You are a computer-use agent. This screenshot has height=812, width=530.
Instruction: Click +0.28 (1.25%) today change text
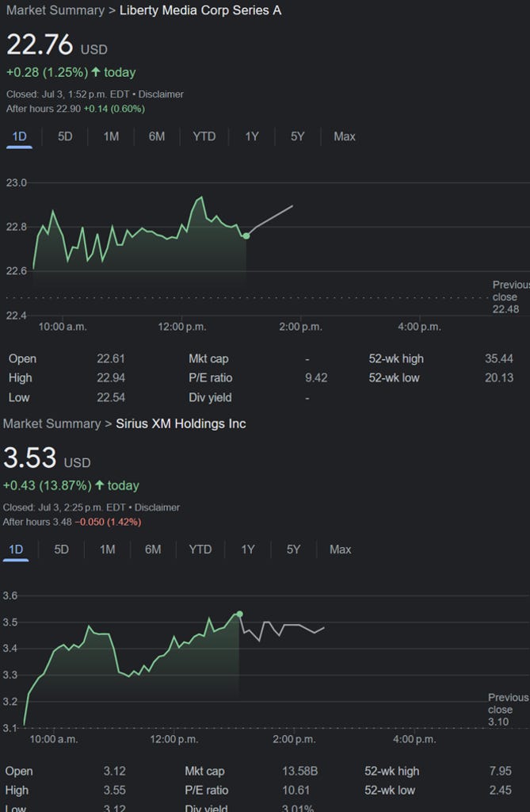[x=71, y=72]
